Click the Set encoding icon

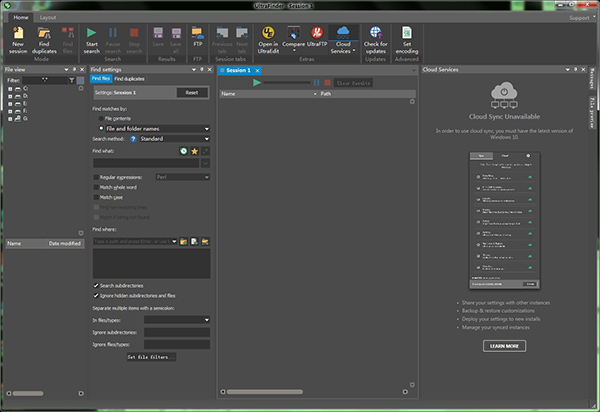coord(407,33)
